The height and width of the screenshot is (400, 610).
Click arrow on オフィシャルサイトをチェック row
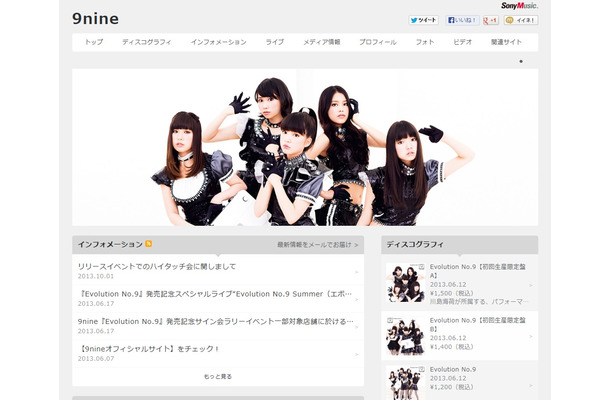coord(357,354)
